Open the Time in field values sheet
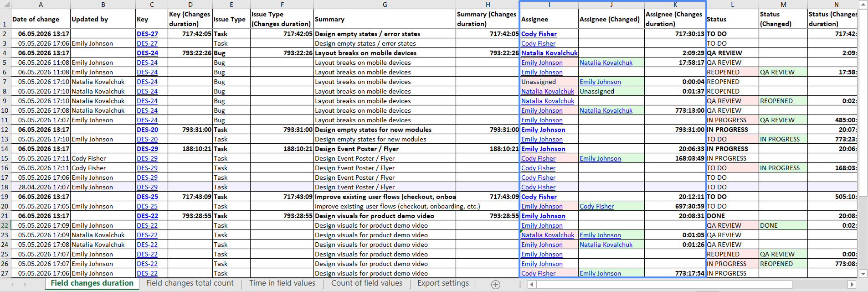The width and height of the screenshot is (868, 292). (x=282, y=283)
